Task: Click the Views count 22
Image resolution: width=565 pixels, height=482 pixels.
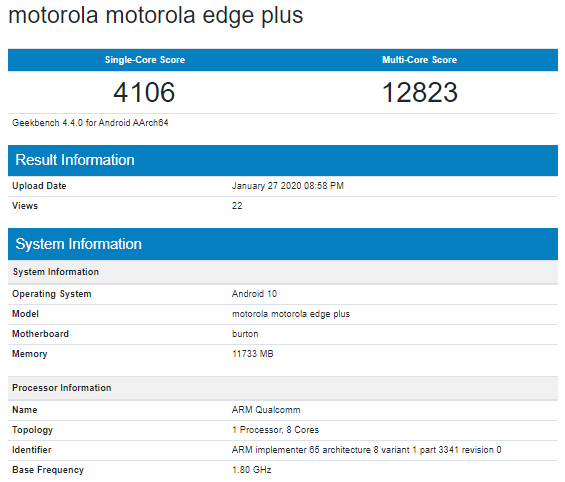Action: pyautogui.click(x=237, y=206)
